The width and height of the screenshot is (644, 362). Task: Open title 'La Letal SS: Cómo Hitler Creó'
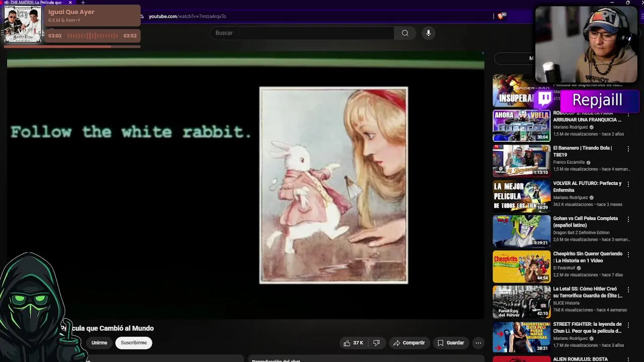pos(588,292)
